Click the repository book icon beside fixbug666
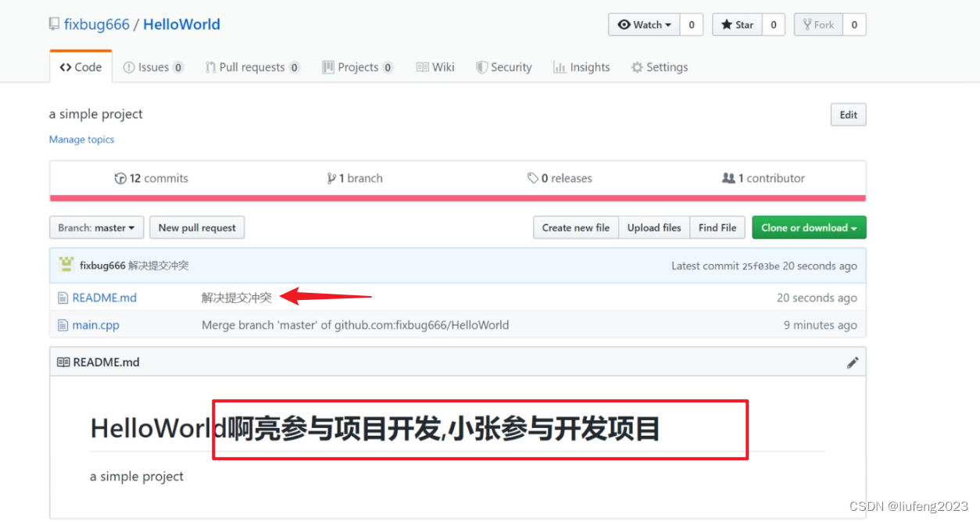980x521 pixels. (x=54, y=24)
